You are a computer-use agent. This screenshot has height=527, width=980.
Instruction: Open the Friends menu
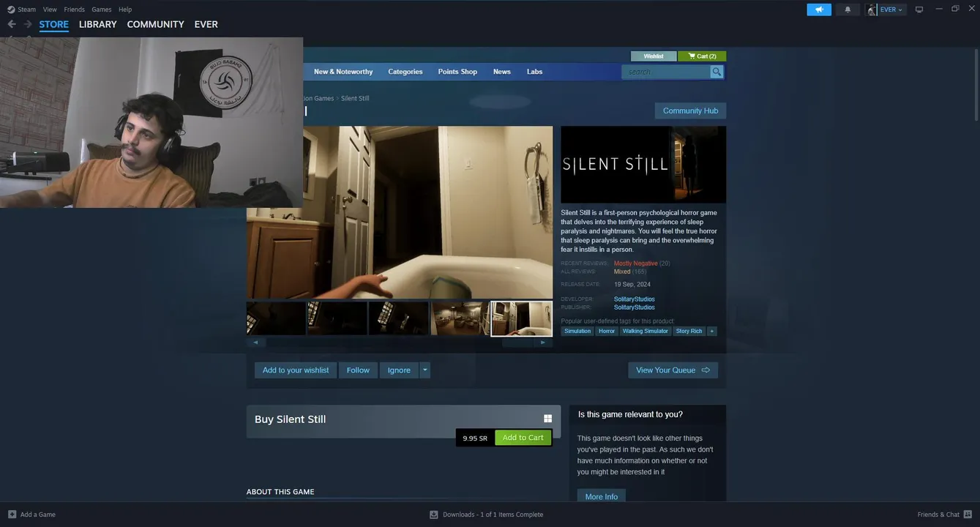point(74,10)
